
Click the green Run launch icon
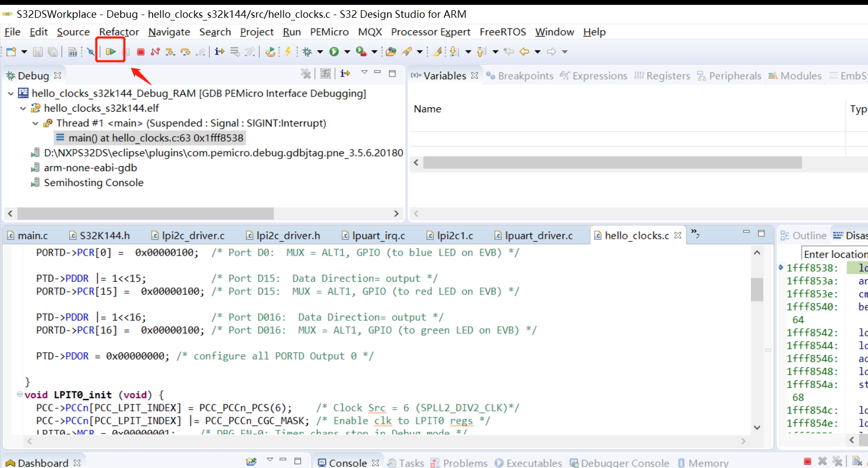point(334,52)
